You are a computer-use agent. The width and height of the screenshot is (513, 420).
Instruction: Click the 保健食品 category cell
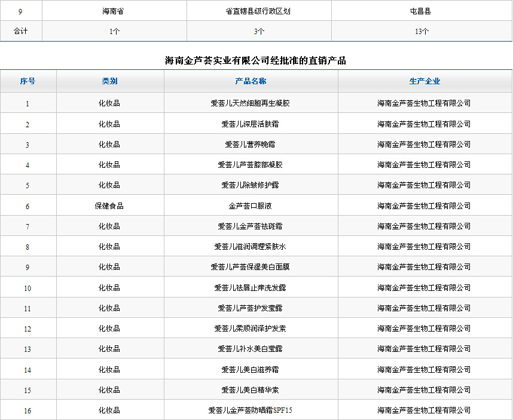[109, 206]
